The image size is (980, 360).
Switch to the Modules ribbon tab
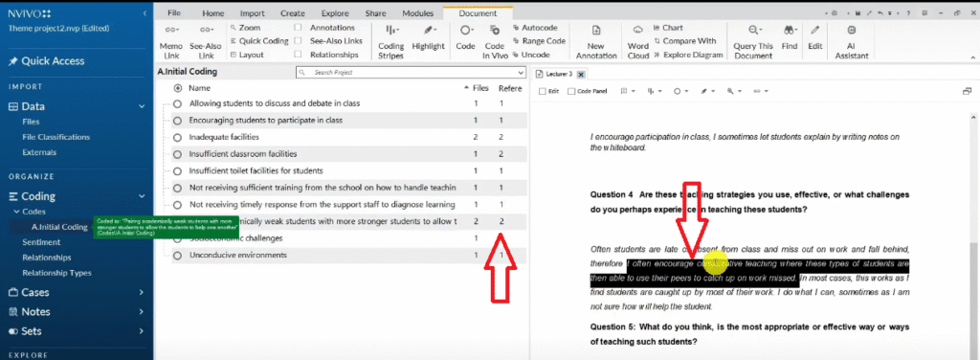point(417,13)
